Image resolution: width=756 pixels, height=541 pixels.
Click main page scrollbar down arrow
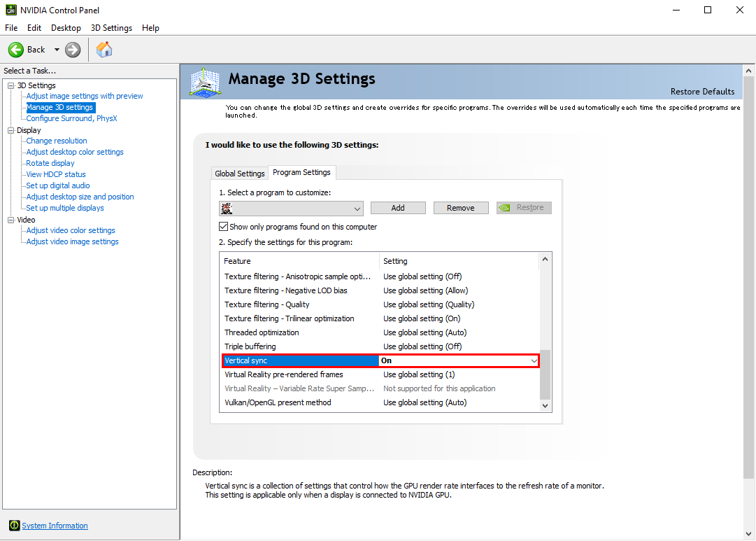(748, 534)
